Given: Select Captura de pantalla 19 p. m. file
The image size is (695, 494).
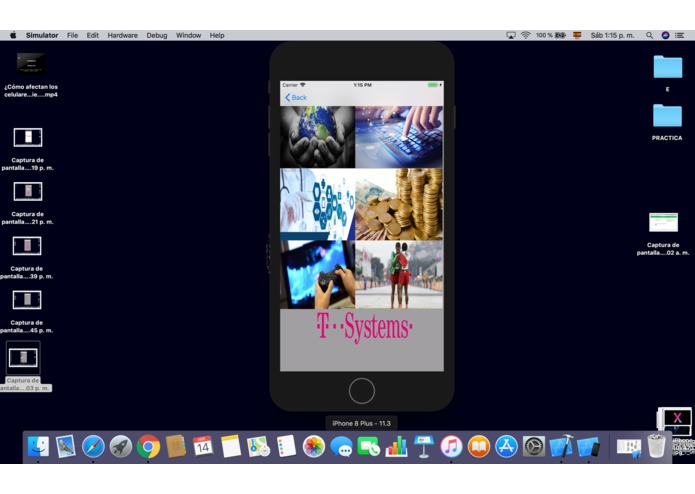Looking at the screenshot, I should click(x=27, y=149).
